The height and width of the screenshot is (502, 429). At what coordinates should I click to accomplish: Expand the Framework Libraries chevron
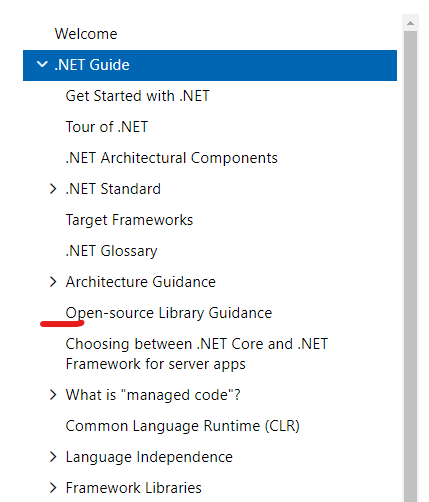click(53, 488)
